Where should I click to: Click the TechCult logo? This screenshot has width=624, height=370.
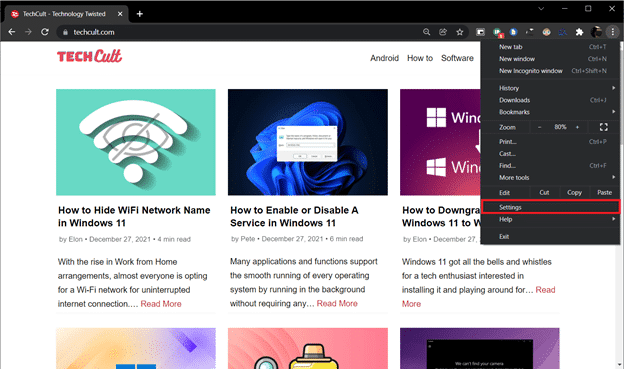89,56
